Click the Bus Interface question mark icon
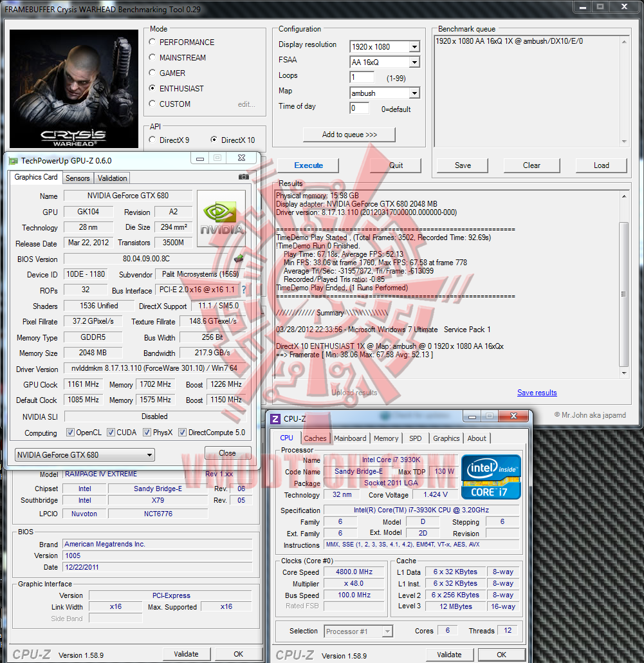 [x=244, y=290]
